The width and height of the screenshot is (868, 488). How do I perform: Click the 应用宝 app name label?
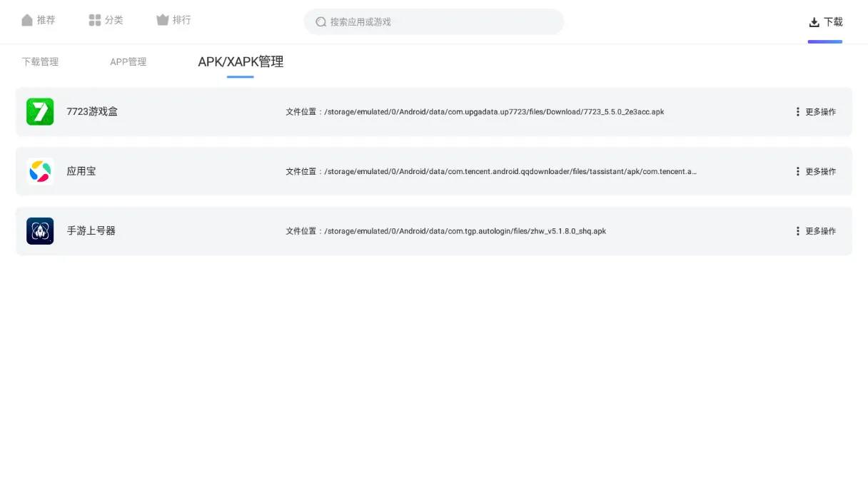coord(81,171)
